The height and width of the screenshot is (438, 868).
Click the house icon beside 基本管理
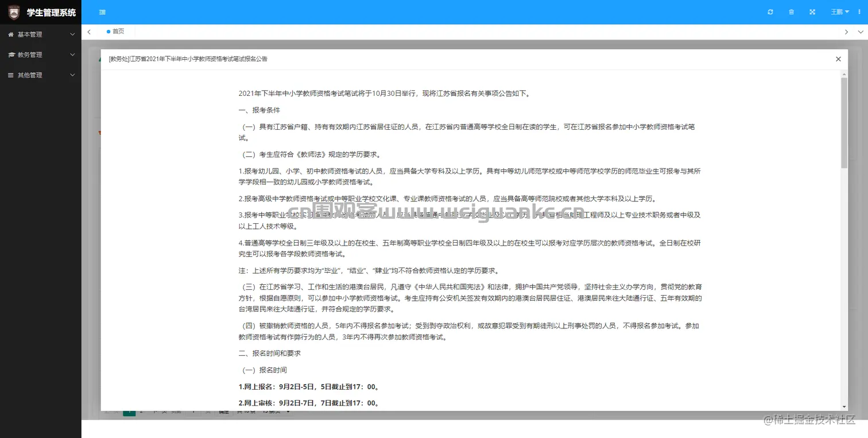click(10, 34)
